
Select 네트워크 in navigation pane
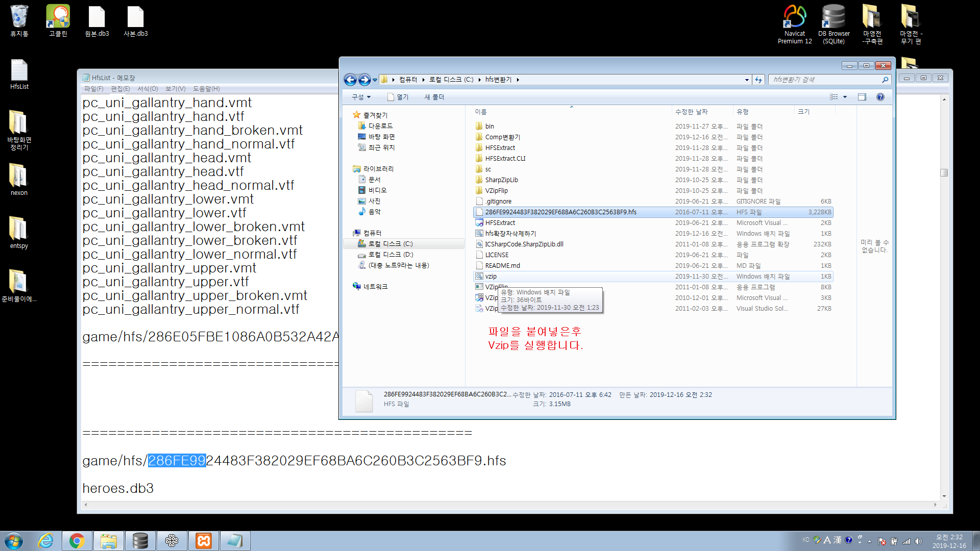370,287
